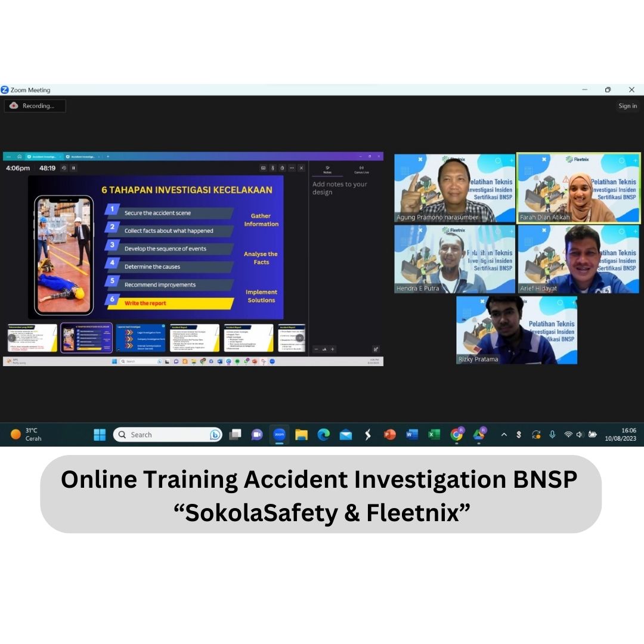Click the slide title '6 TAHAPAN INVESTIGASI KECELAKAAN'

187,190
